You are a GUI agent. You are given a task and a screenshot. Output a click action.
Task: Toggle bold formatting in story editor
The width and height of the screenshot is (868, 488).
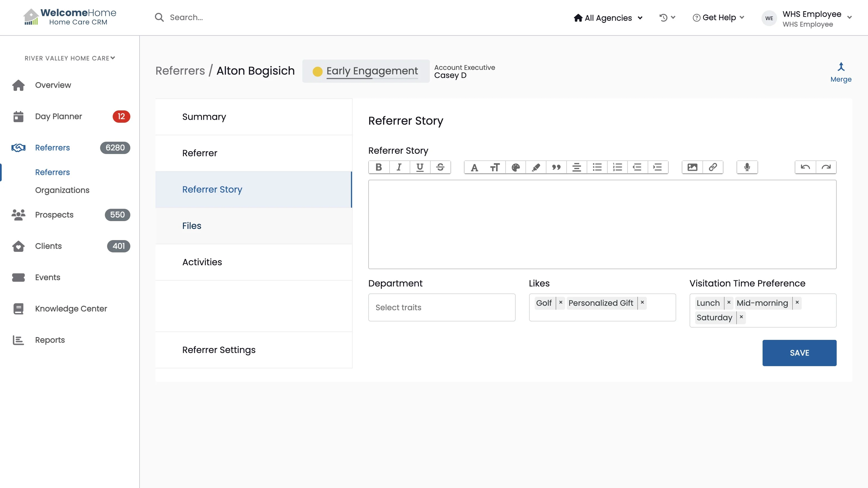(379, 167)
